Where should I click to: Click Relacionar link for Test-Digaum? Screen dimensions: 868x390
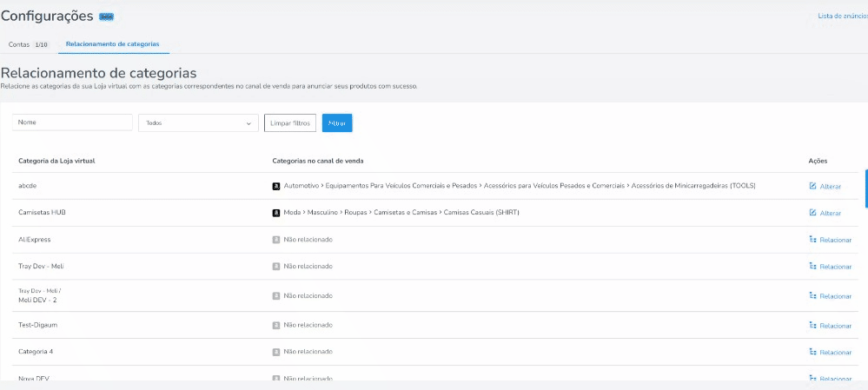click(x=835, y=326)
